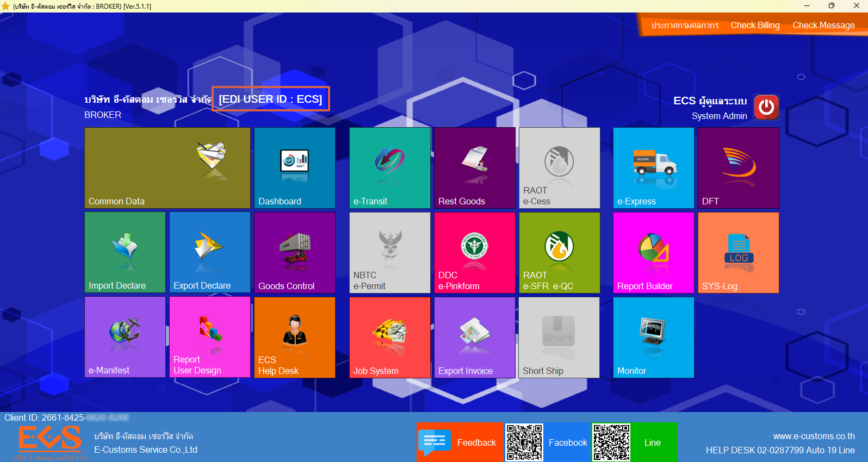Select the Goods Control tile
Viewport: 868px width, 462px height.
click(294, 252)
